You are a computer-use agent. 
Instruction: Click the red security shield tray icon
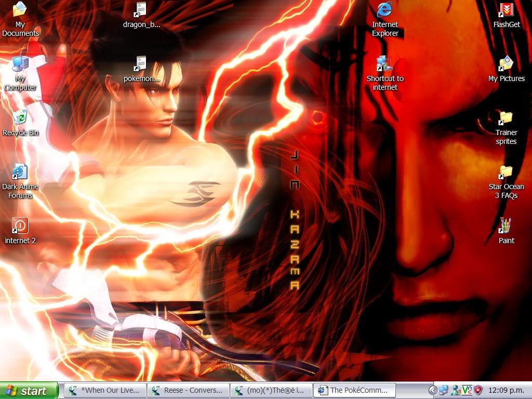[x=478, y=391]
